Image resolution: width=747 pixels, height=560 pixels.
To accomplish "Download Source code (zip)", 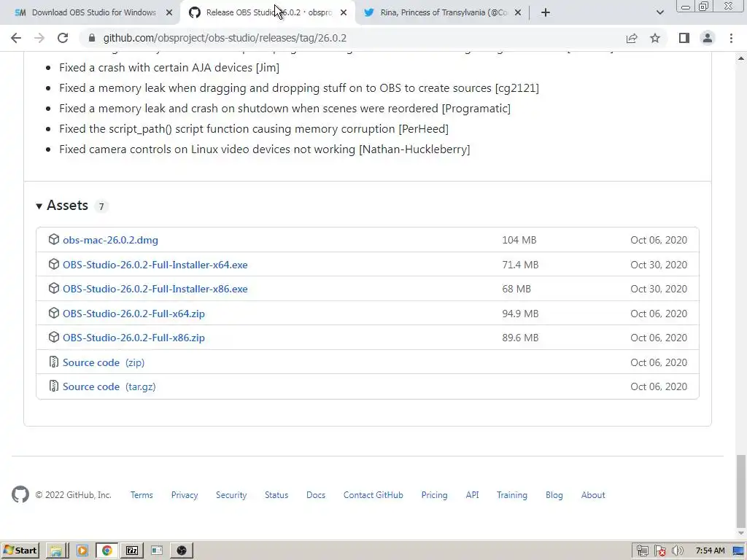I will 104,362.
